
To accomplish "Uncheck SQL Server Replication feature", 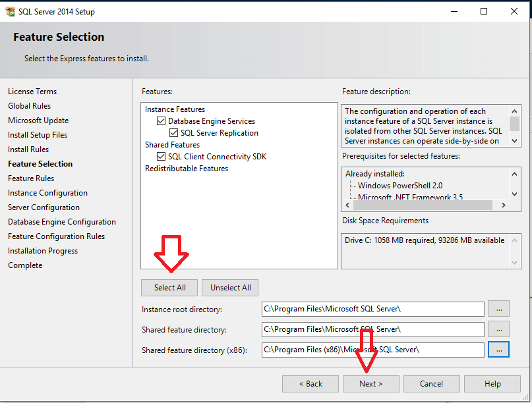I will point(174,133).
